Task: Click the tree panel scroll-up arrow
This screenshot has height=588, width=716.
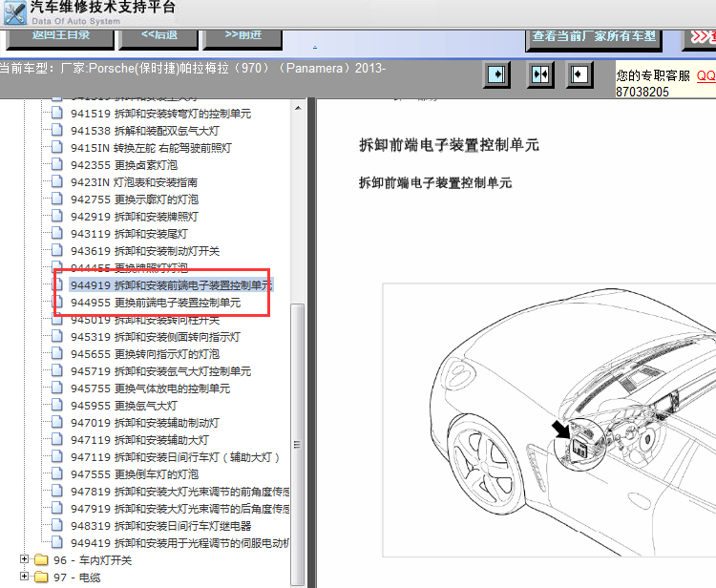Action: coord(298,108)
